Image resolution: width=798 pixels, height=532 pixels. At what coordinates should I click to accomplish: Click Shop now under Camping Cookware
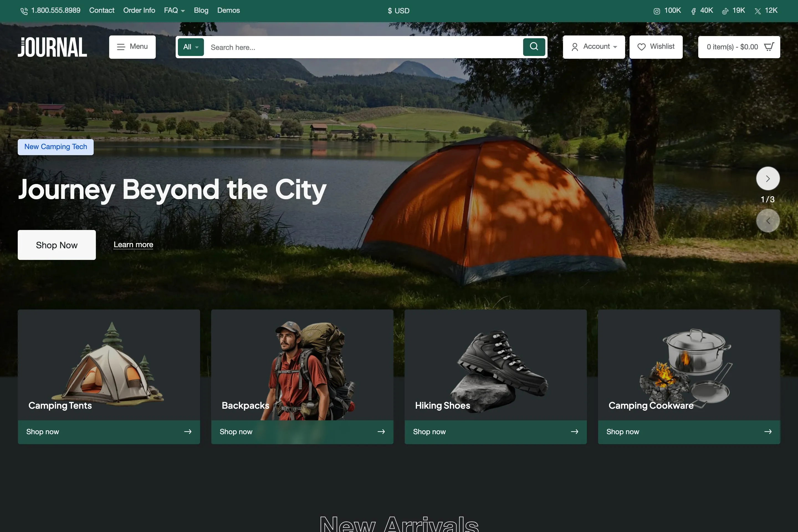623,432
